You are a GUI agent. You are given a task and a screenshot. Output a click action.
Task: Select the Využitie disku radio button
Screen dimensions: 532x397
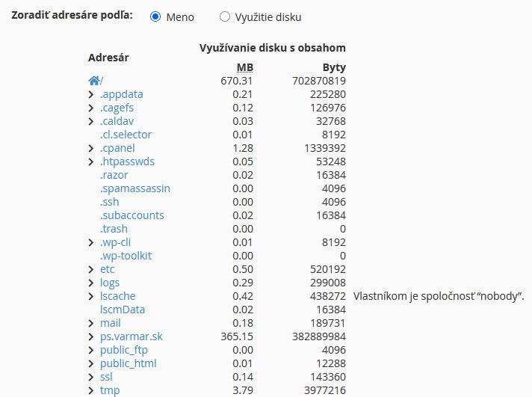tap(225, 16)
